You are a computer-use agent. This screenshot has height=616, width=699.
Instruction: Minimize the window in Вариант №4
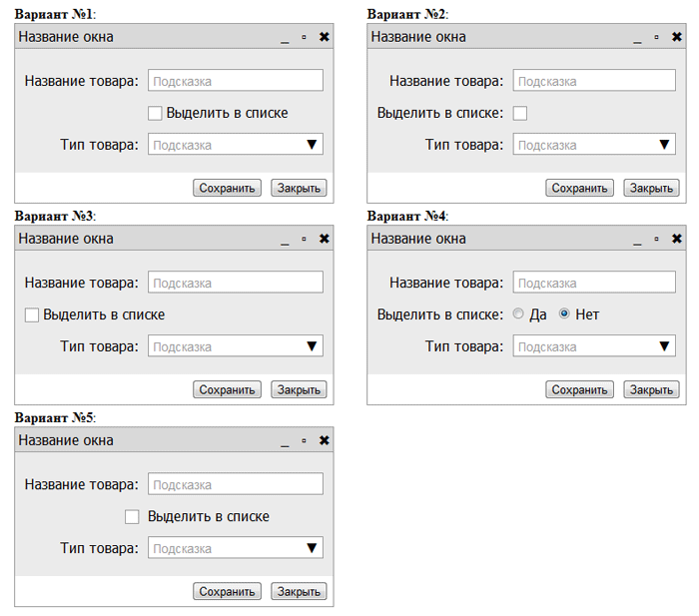(x=637, y=239)
